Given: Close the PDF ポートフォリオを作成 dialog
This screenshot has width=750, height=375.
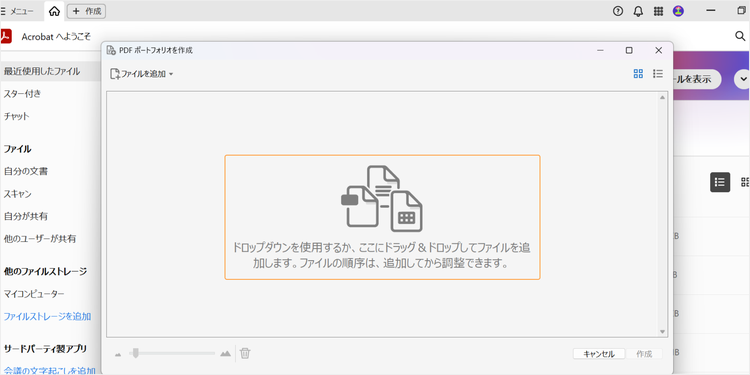Looking at the screenshot, I should [659, 50].
